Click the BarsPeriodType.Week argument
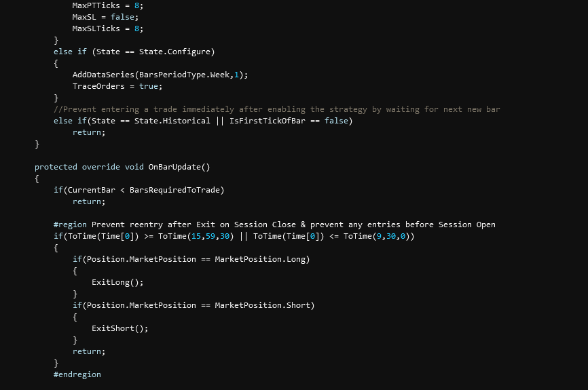Image resolution: width=588 pixels, height=390 pixels. 184,75
